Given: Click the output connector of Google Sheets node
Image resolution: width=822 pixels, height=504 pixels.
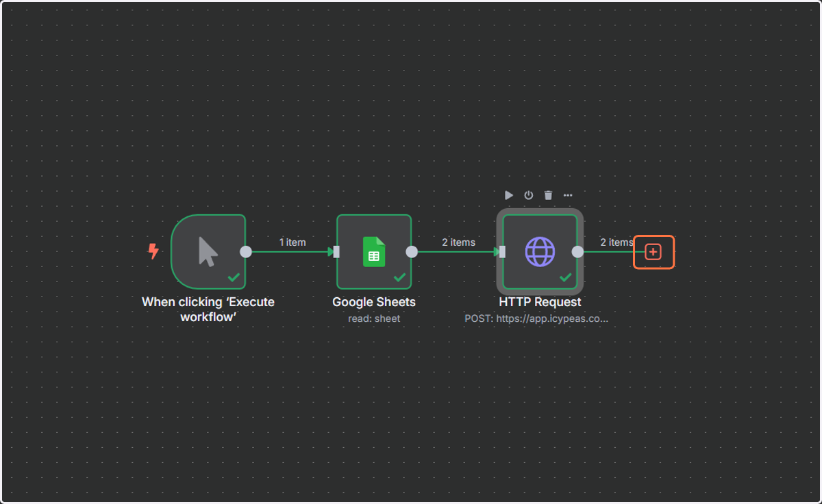Looking at the screenshot, I should [x=412, y=252].
